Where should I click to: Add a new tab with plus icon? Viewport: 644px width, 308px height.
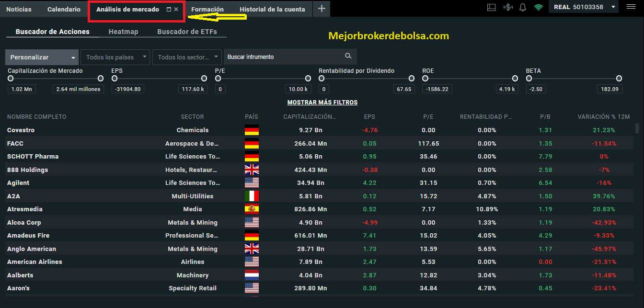tap(322, 9)
